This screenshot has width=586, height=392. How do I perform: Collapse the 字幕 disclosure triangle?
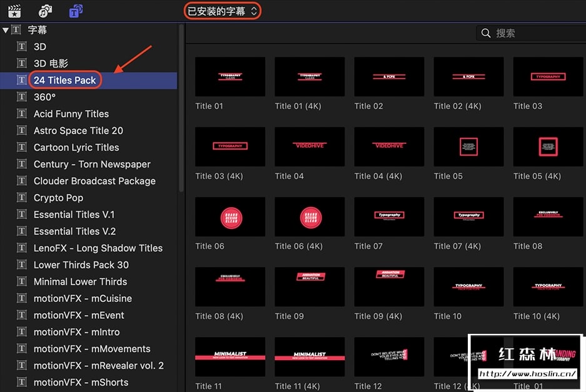coord(5,30)
